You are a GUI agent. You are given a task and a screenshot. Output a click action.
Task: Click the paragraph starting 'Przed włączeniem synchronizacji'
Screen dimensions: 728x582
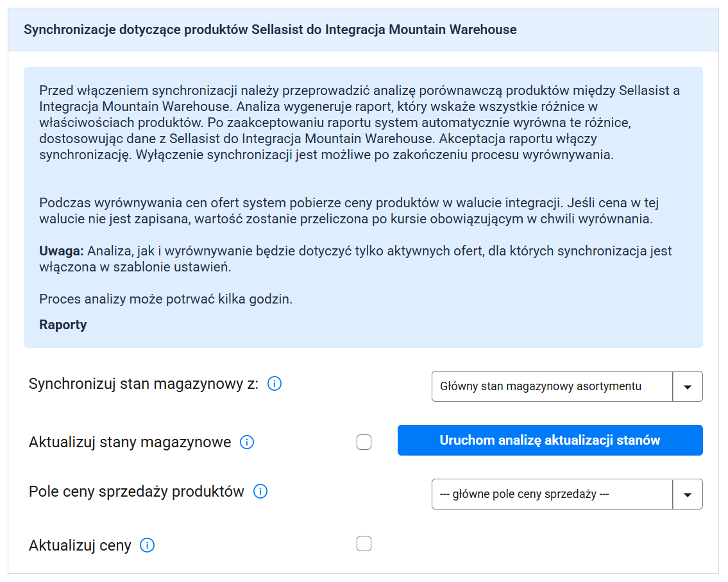359,123
